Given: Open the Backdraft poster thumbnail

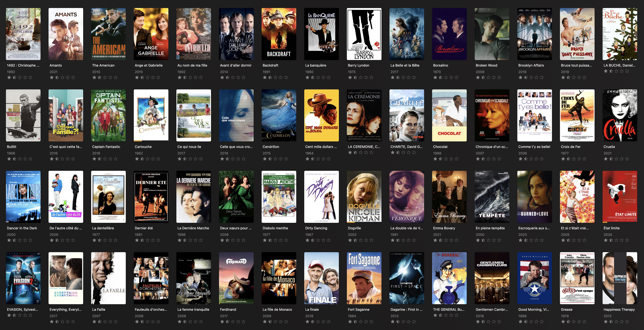Looking at the screenshot, I should pos(279,34).
